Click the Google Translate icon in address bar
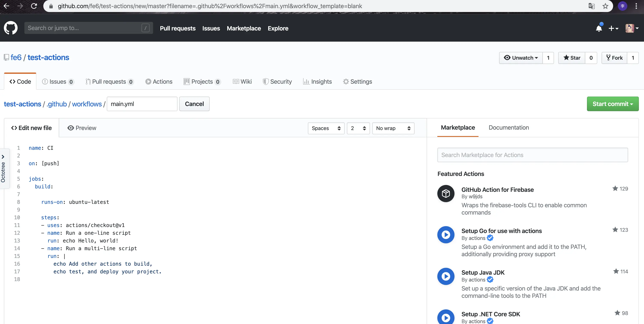Viewport: 644px width, 324px height. 591,6
